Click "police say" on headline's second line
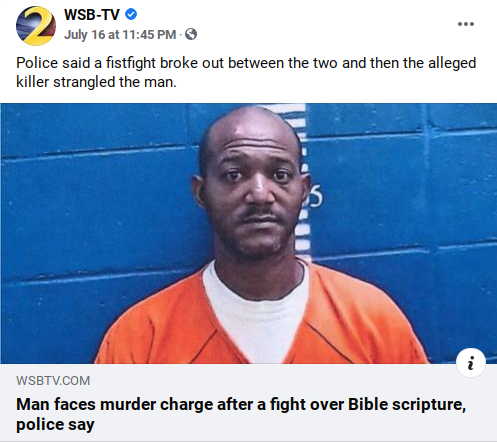497x442 pixels. coord(55,425)
